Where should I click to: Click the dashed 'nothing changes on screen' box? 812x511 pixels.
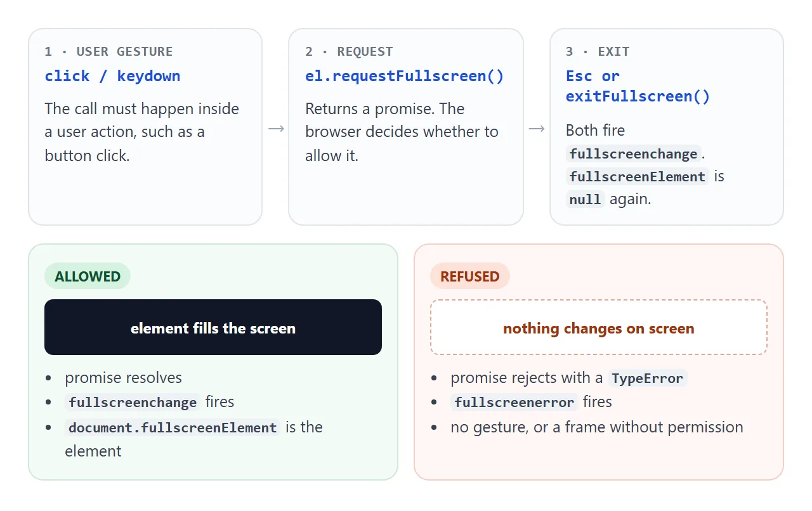(x=599, y=327)
